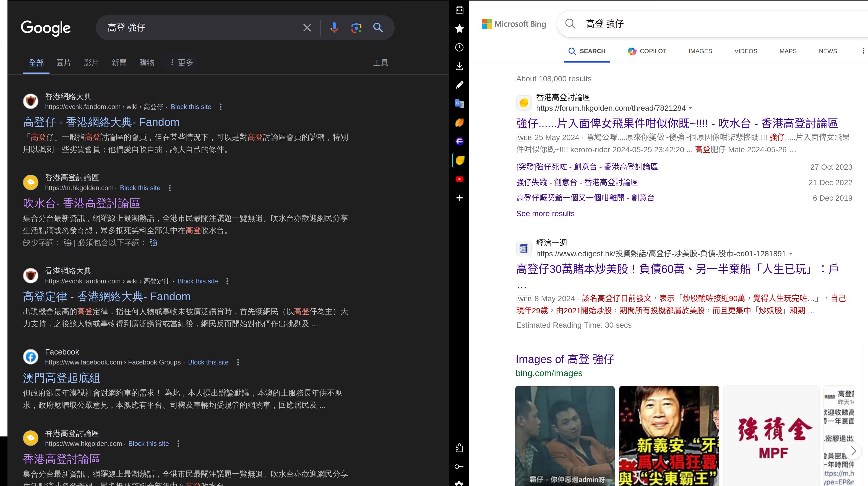
Task: Open the blue hexagon F web panel
Action: point(459,141)
